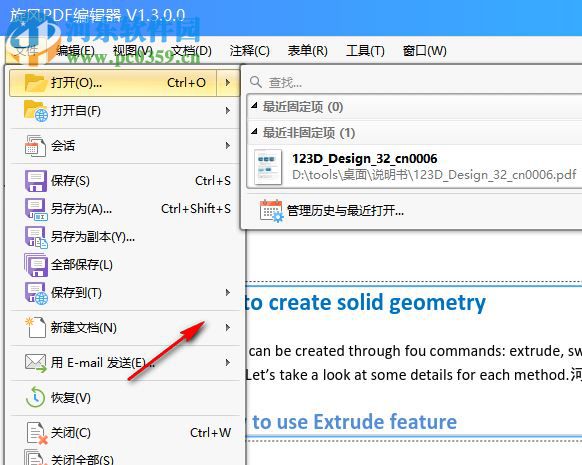
Task: Click path text D:\tools\桌面\说明书\123D_Design_32_cn0006.pdf
Action: point(434,174)
